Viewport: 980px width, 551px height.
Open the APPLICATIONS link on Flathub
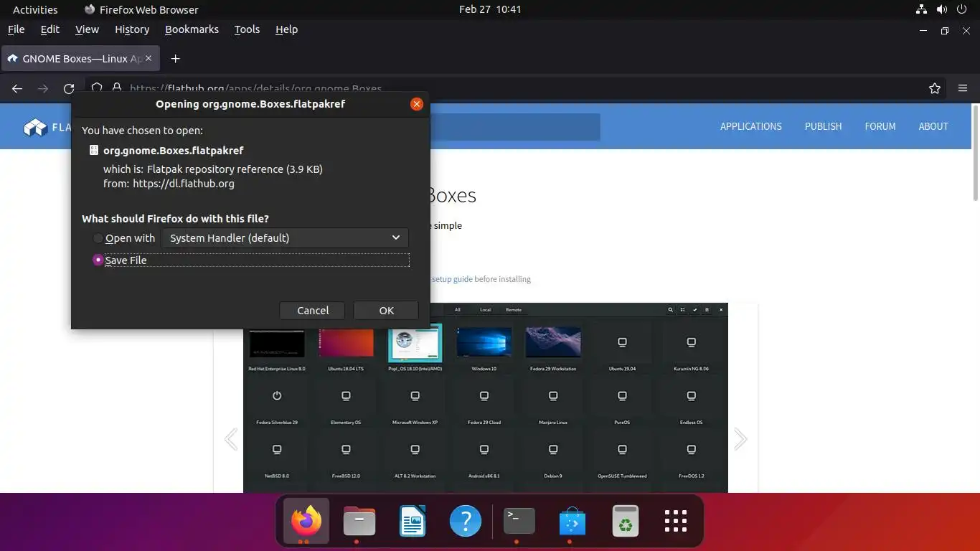point(750,126)
